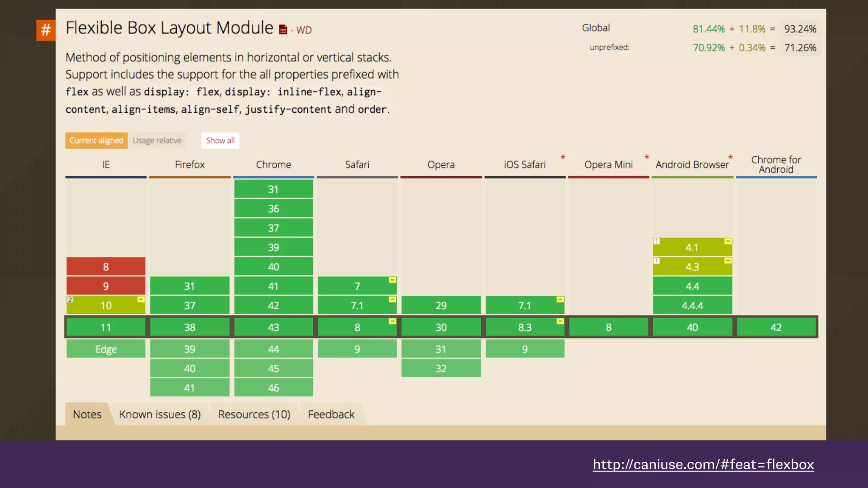Click the prefix note flag on Safari 8
The width and height of the screenshot is (868, 488).
click(392, 321)
